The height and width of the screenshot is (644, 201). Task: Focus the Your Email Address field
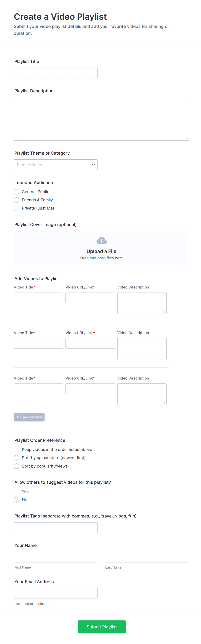click(x=56, y=593)
